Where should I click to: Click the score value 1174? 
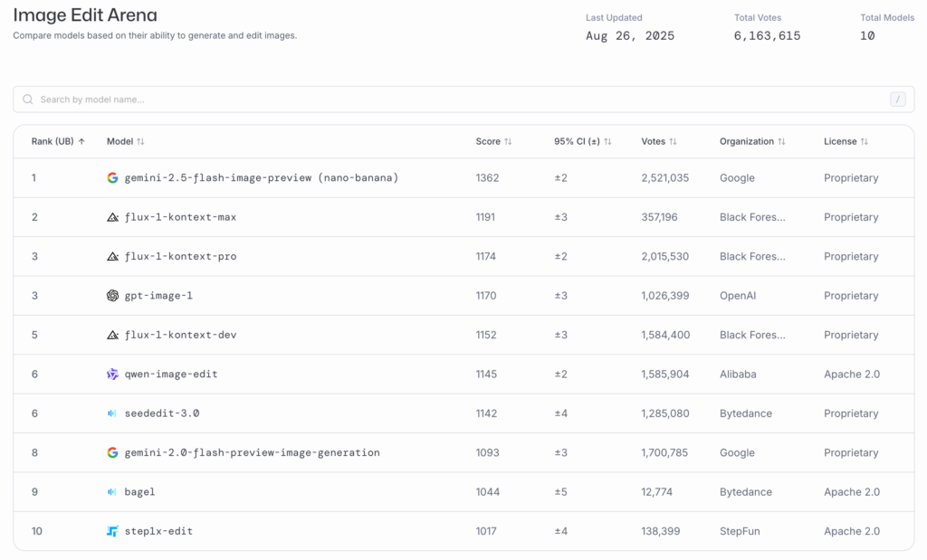pos(486,256)
